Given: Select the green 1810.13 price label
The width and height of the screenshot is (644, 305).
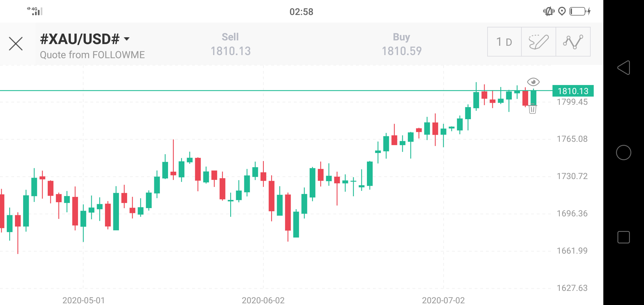Looking at the screenshot, I should tap(573, 91).
